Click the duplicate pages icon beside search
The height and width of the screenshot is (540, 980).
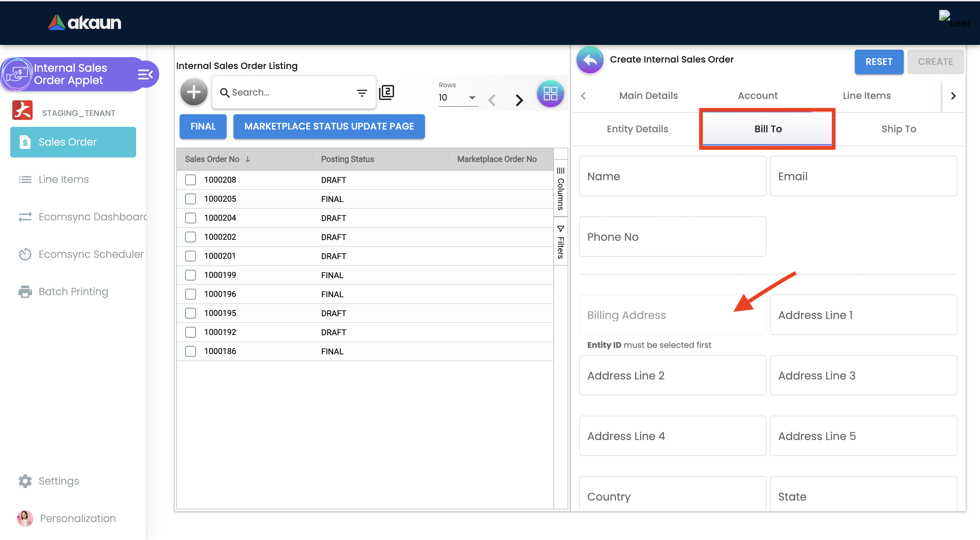pos(386,92)
